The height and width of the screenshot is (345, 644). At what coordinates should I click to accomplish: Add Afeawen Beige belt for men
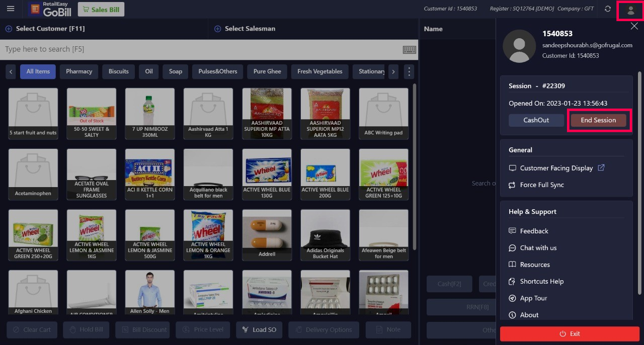[383, 235]
